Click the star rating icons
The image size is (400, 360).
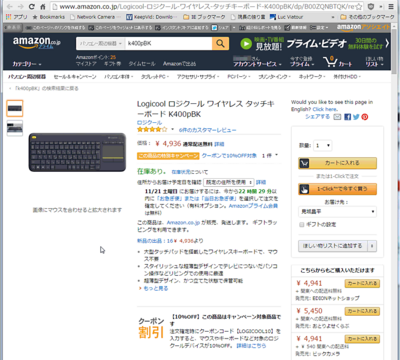152,130
